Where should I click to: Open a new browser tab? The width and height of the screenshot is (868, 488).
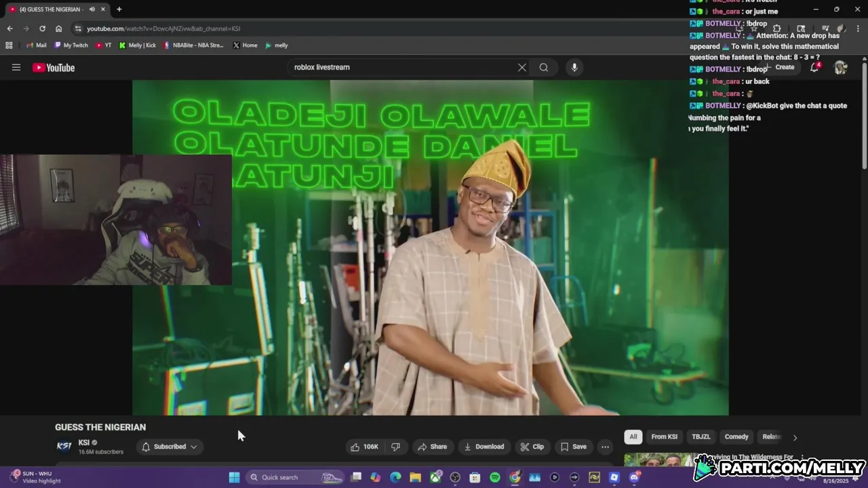(119, 9)
